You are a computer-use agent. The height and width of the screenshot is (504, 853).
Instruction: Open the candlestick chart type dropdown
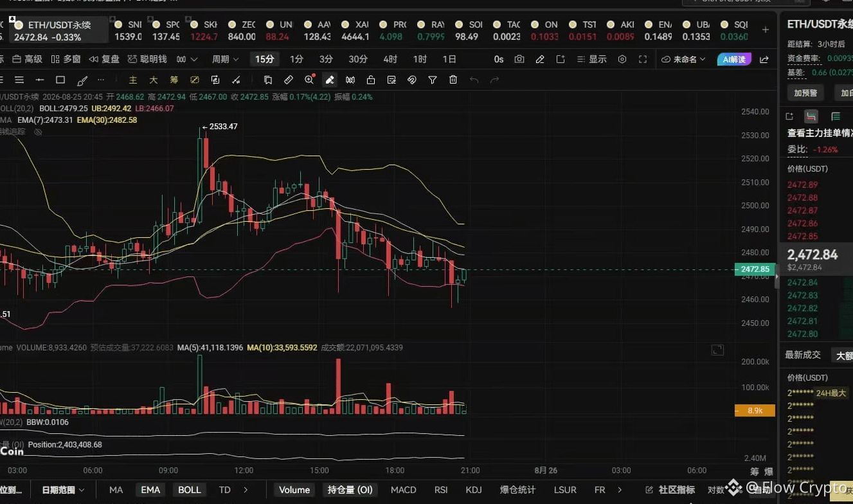click(x=187, y=59)
